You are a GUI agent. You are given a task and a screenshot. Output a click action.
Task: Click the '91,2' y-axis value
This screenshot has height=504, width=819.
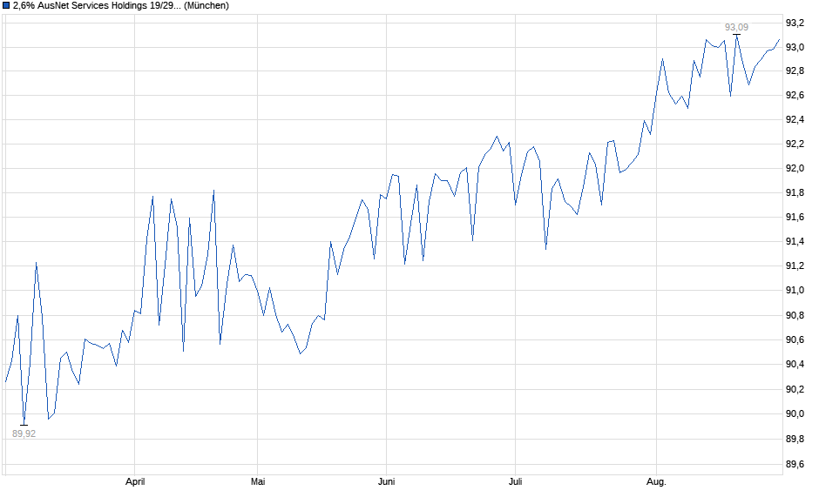click(795, 266)
